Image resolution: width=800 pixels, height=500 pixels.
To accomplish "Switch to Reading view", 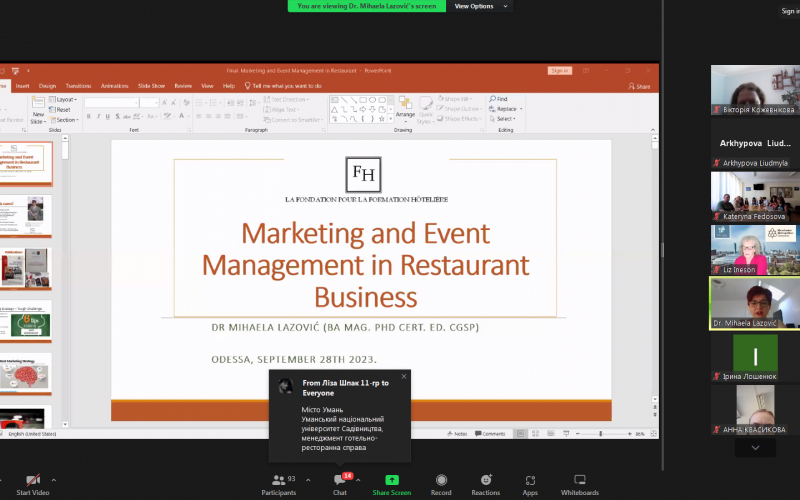I will click(x=551, y=434).
